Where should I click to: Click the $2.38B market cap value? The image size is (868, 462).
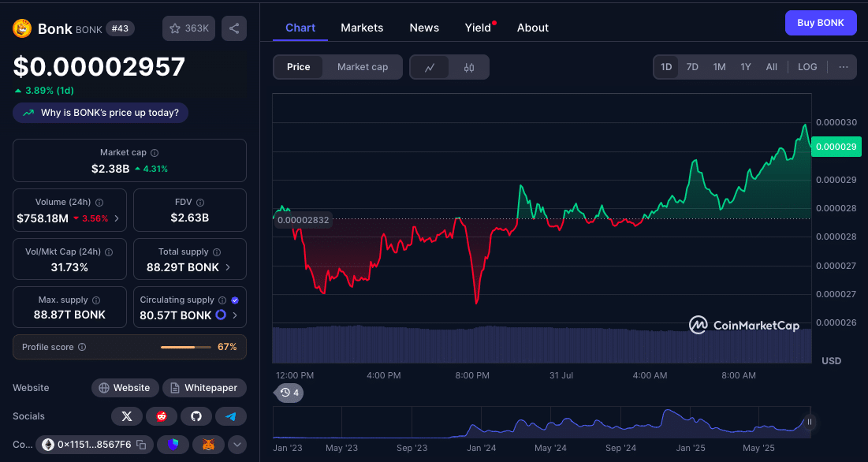(x=110, y=169)
